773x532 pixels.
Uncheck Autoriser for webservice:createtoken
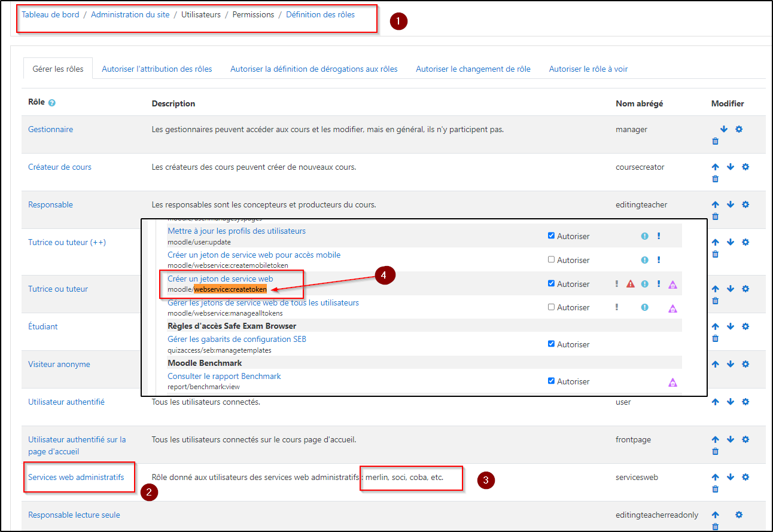tap(551, 284)
